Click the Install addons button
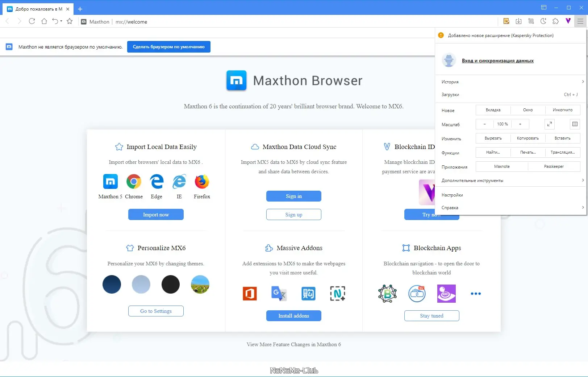The image size is (588, 377). point(294,316)
